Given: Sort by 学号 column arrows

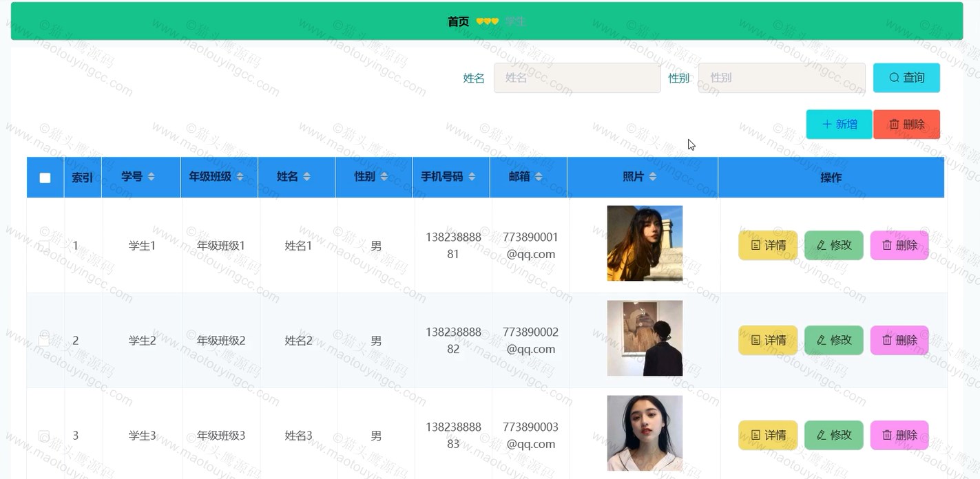Looking at the screenshot, I should pyautogui.click(x=151, y=177).
